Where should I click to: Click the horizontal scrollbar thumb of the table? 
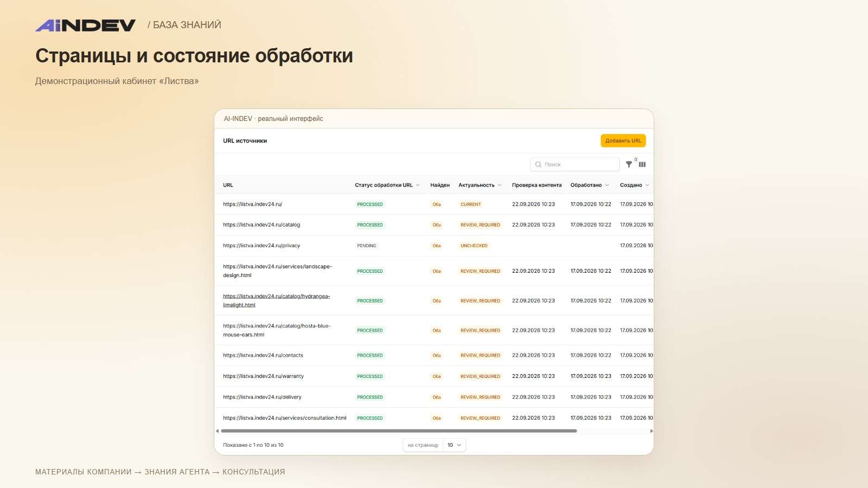pyautogui.click(x=399, y=431)
